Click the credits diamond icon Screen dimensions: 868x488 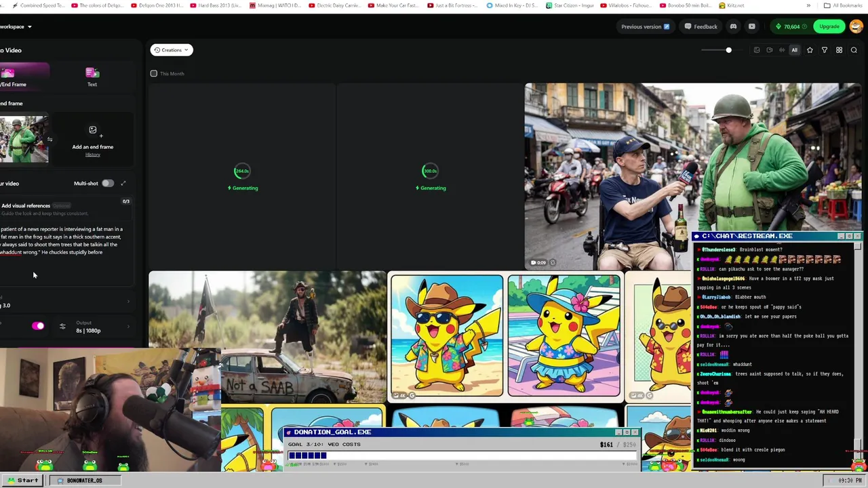click(778, 26)
